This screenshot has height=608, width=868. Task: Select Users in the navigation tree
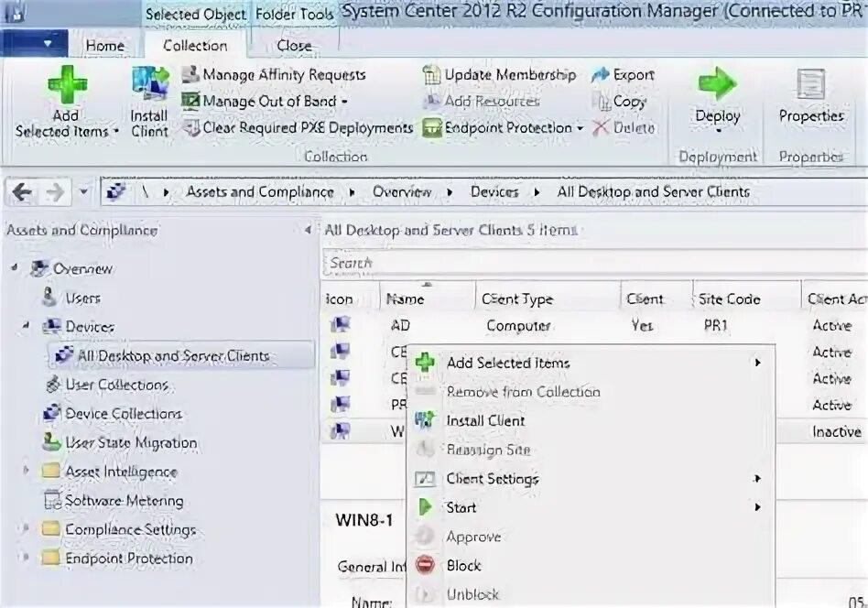point(82,299)
